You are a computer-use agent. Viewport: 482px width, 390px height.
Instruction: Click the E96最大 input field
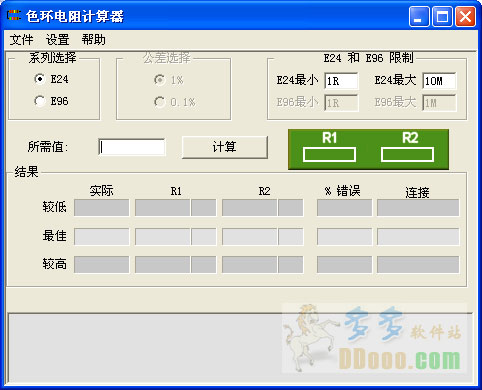pyautogui.click(x=439, y=103)
